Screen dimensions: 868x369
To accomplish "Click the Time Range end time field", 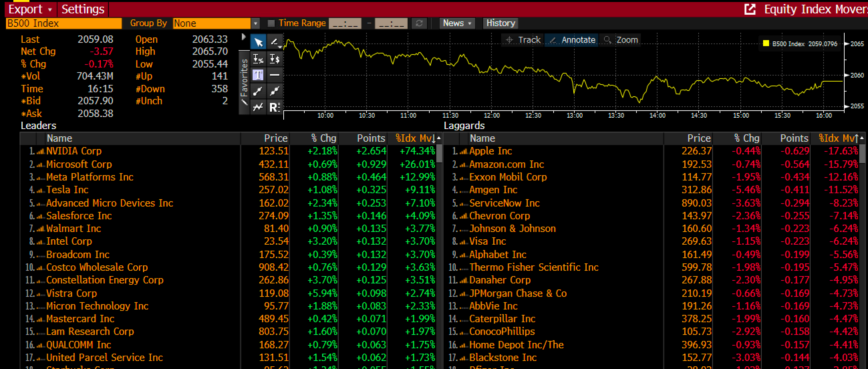I will [x=391, y=23].
